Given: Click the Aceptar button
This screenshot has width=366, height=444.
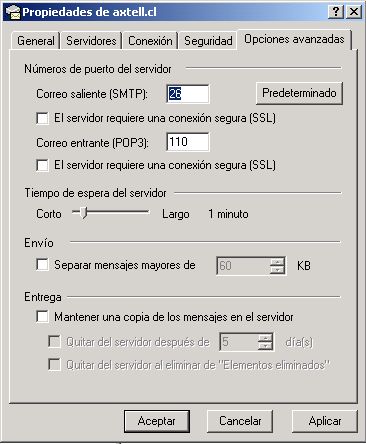Looking at the screenshot, I should 157,421.
